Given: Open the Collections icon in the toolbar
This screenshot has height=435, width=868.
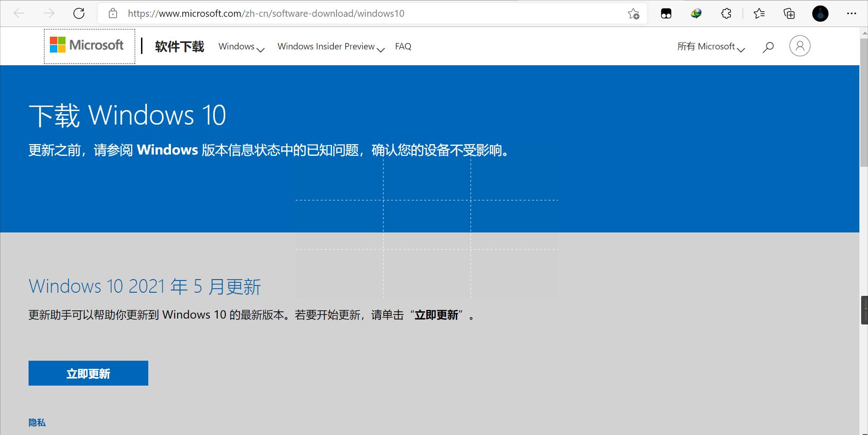Looking at the screenshot, I should [789, 14].
